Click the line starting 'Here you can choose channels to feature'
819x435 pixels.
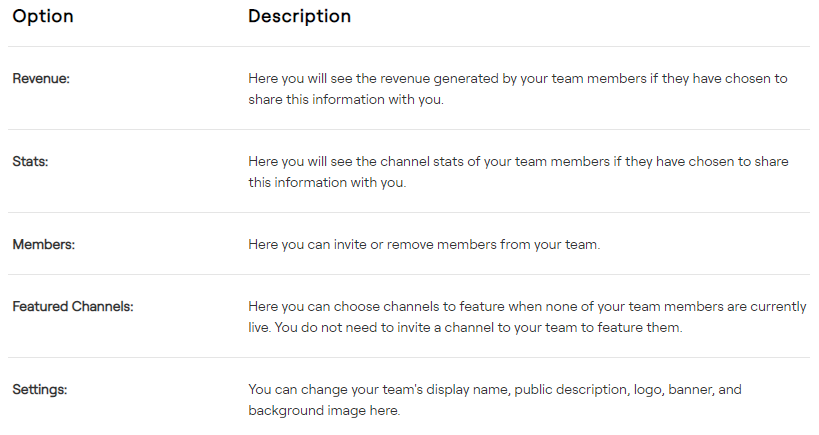coord(527,307)
